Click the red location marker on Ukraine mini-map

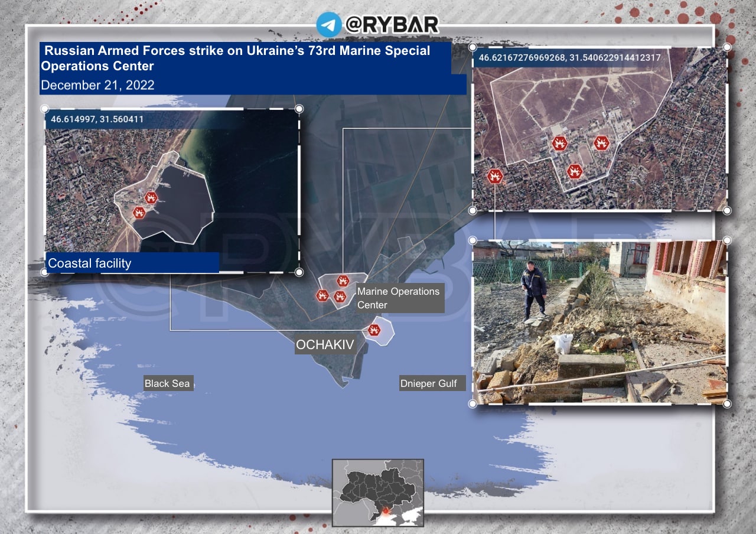[x=386, y=510]
